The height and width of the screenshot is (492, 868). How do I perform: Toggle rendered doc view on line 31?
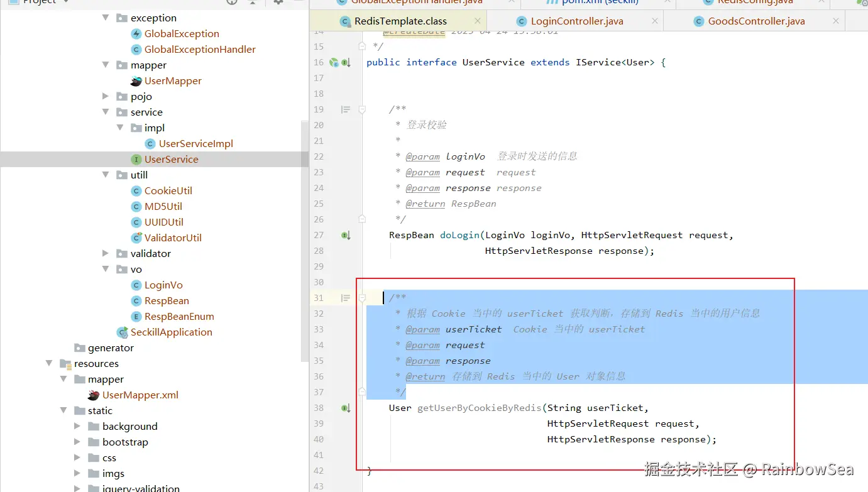(346, 298)
